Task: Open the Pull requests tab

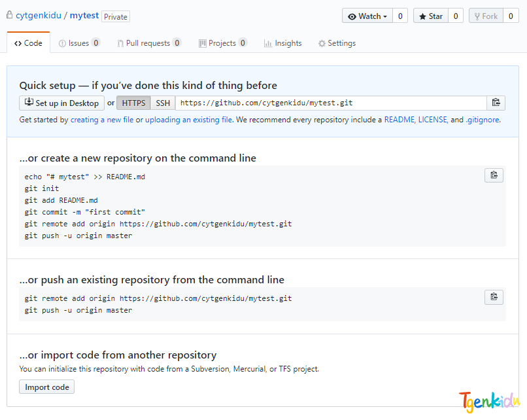Action: coord(149,43)
